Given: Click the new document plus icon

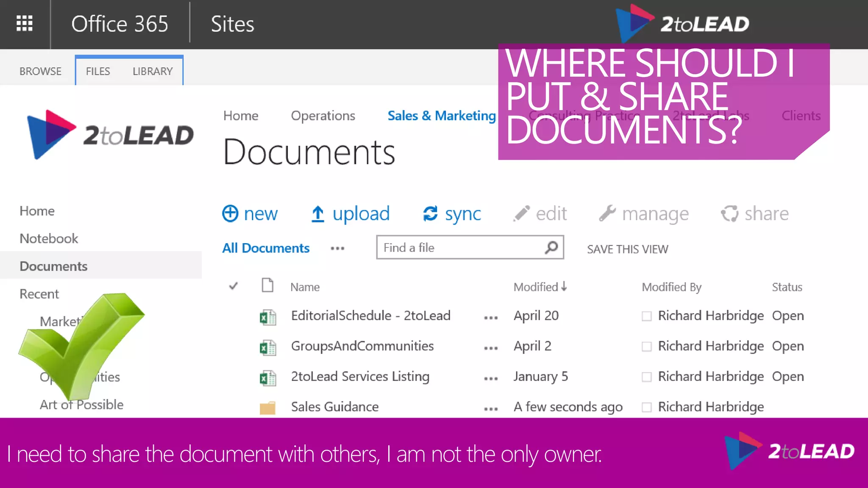Looking at the screenshot, I should click(x=230, y=213).
